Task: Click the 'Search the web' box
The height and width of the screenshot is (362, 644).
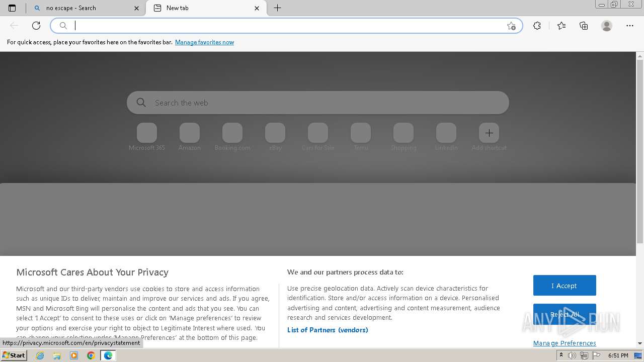Action: [318, 103]
